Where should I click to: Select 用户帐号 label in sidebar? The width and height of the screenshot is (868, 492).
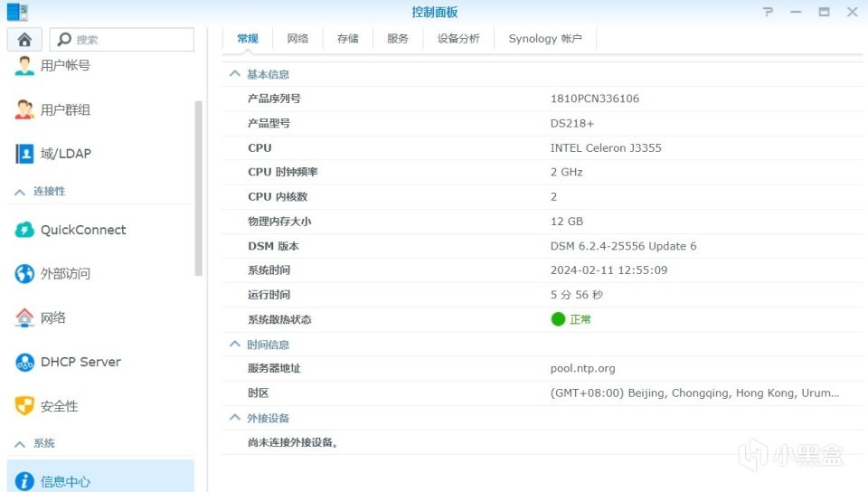tap(65, 65)
